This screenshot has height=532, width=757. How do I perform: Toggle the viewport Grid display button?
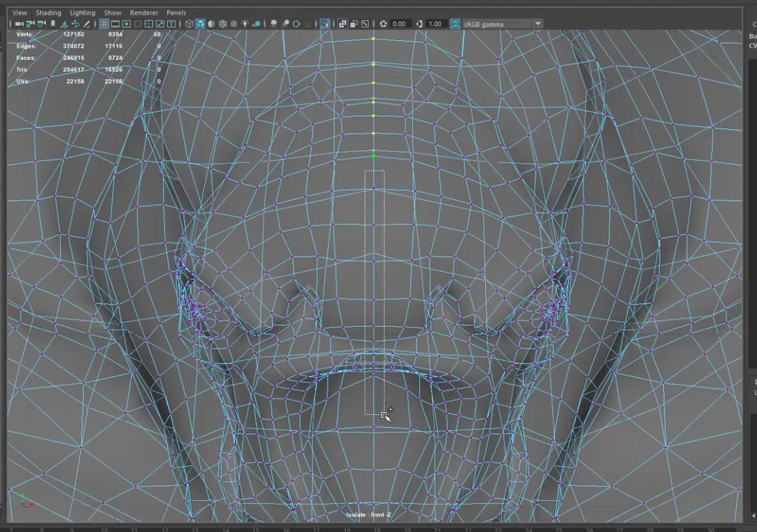[105, 24]
